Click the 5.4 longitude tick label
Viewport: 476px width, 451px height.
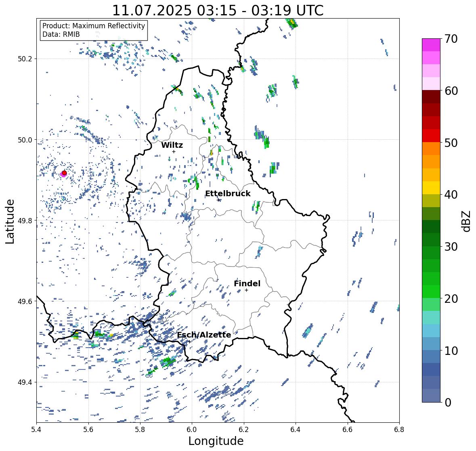(36, 430)
